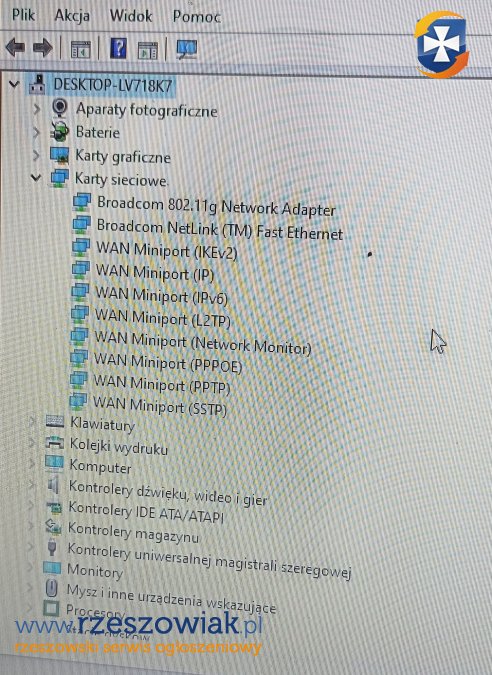This screenshot has height=675, width=492.
Task: Click the scan for hardware changes monitor icon
Action: (x=187, y=49)
